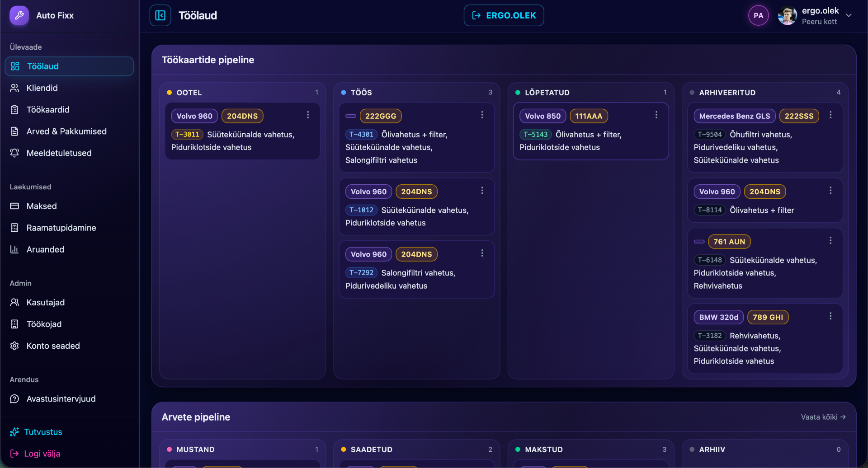Open options menu for card T-9504

(830, 115)
